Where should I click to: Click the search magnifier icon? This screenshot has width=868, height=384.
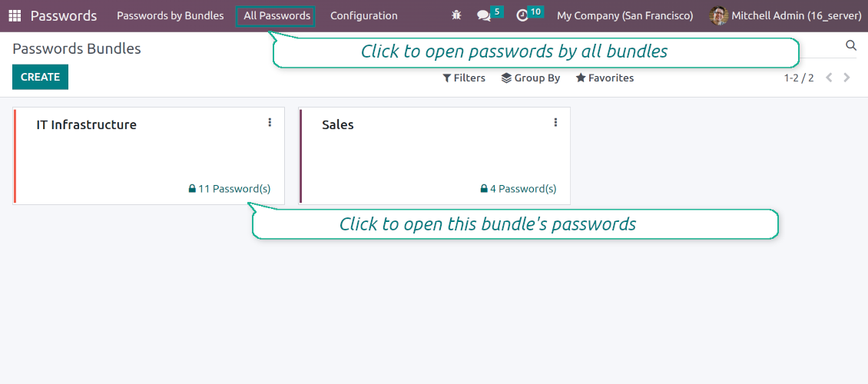tap(850, 46)
